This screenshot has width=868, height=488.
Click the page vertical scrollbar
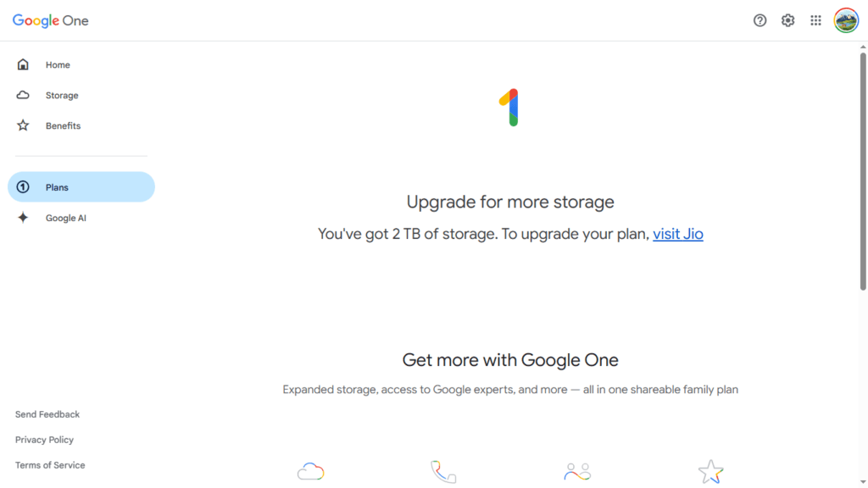pos(863,169)
